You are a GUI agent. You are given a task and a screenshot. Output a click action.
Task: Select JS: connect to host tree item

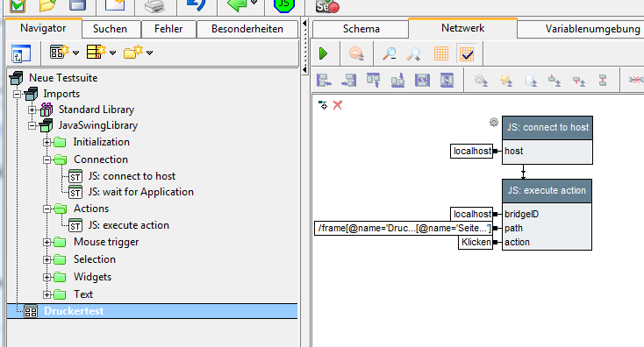(132, 176)
